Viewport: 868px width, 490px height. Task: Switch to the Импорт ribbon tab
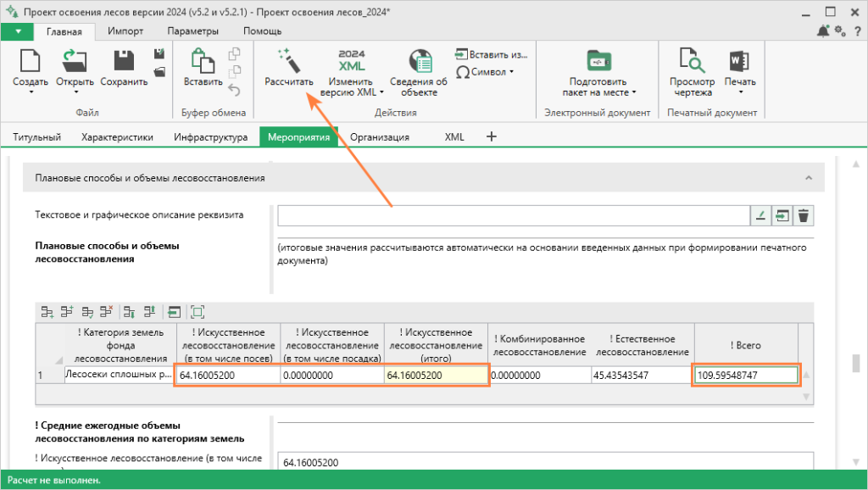coord(125,31)
